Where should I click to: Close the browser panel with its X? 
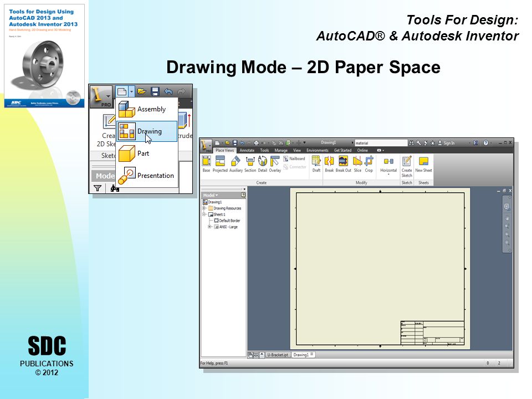coord(244,189)
